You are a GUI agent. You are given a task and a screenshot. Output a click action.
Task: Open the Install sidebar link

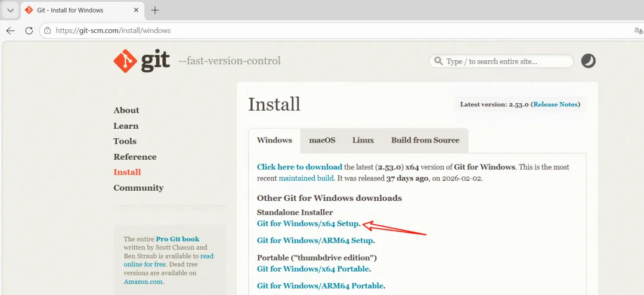[127, 172]
